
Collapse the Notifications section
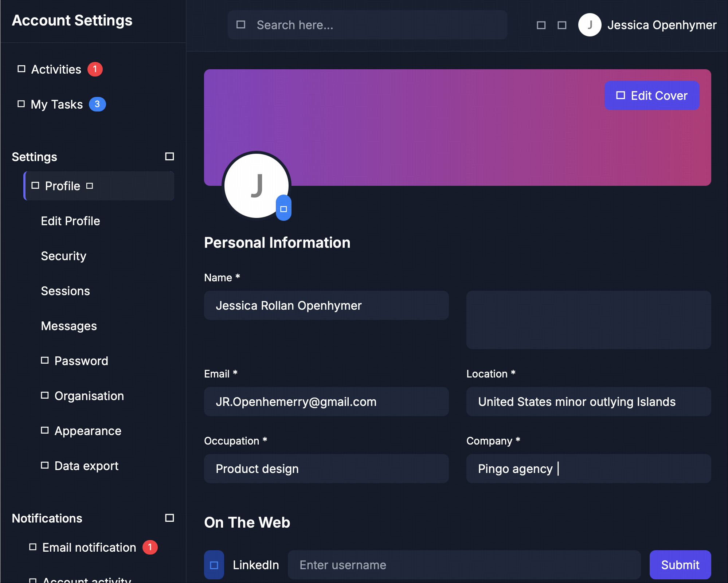coord(169,518)
